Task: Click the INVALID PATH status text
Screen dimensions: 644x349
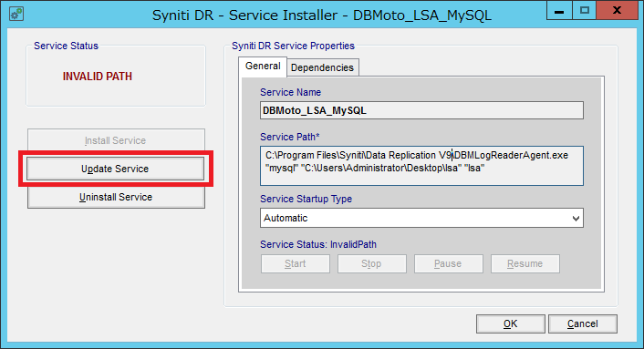Action: tap(98, 77)
